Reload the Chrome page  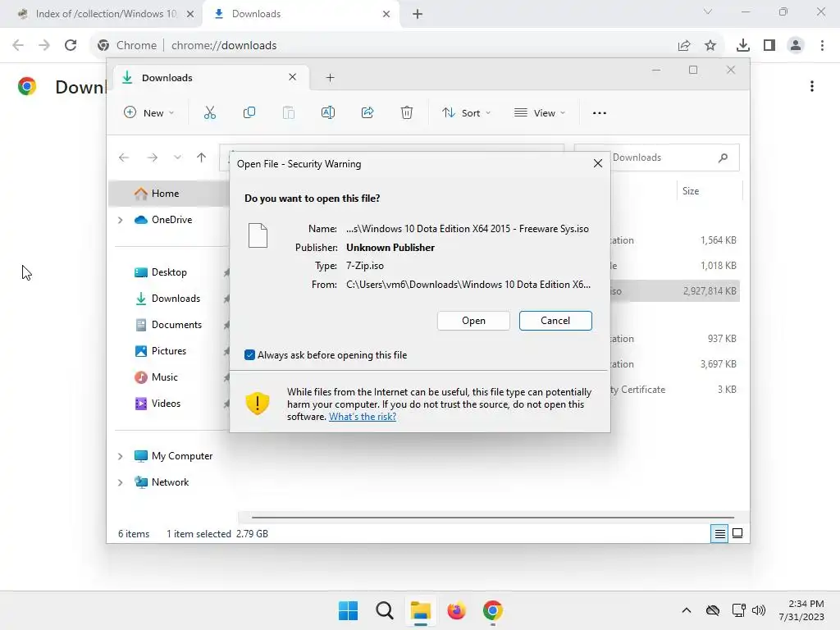tap(71, 45)
